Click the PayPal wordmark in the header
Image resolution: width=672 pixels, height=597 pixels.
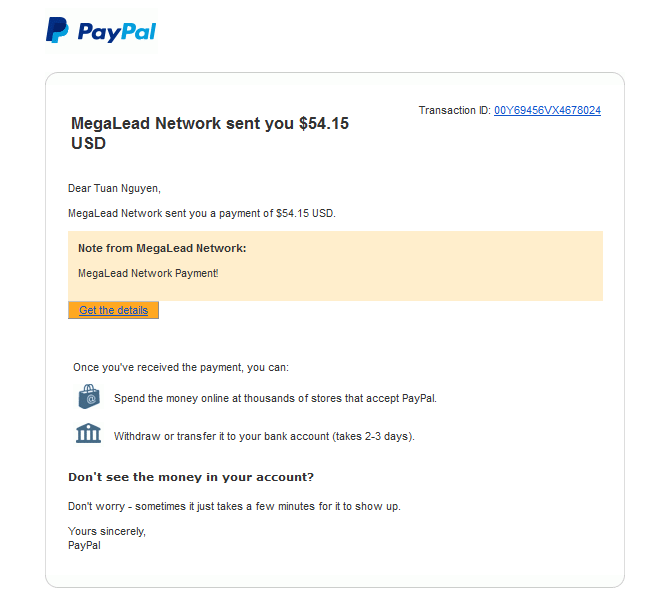coord(117,32)
